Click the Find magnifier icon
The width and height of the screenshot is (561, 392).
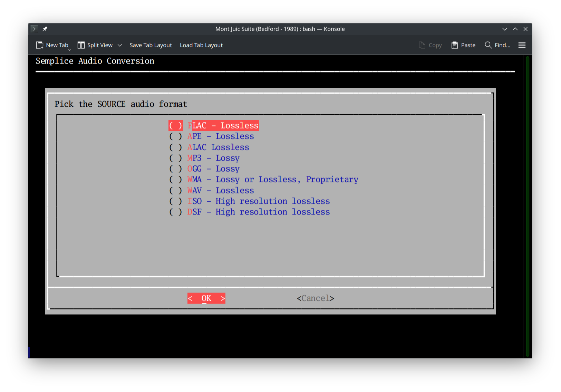tap(488, 45)
